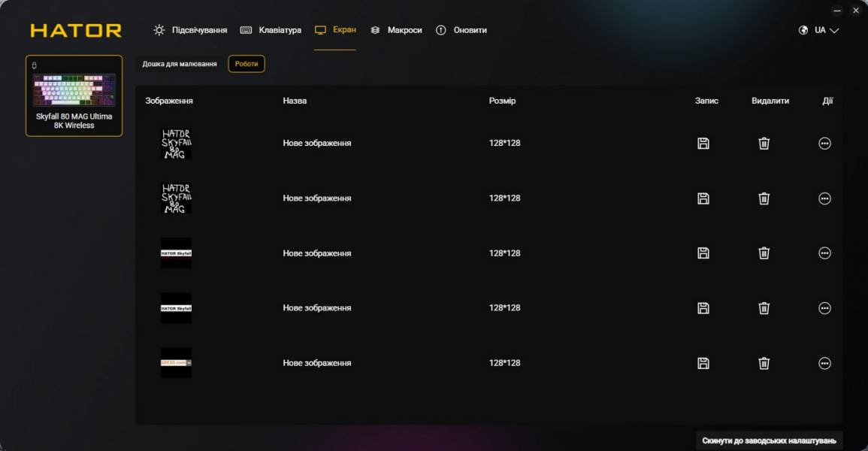Viewport: 868px width, 451px height.
Task: Open the more actions menu in the fifth row
Action: pyautogui.click(x=824, y=363)
